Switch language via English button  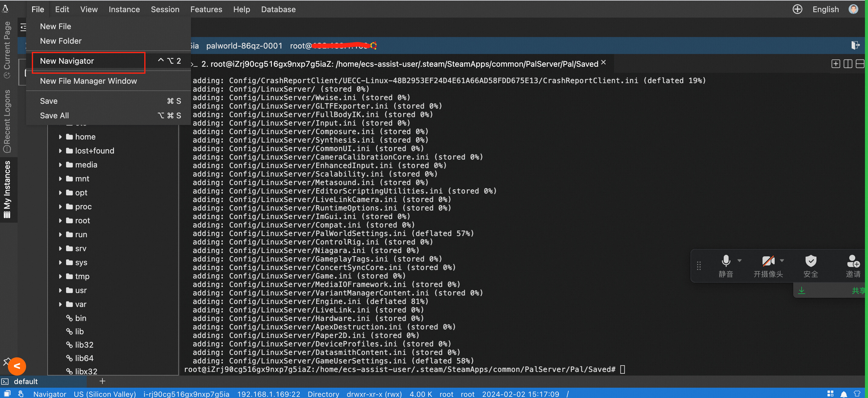[x=825, y=9]
